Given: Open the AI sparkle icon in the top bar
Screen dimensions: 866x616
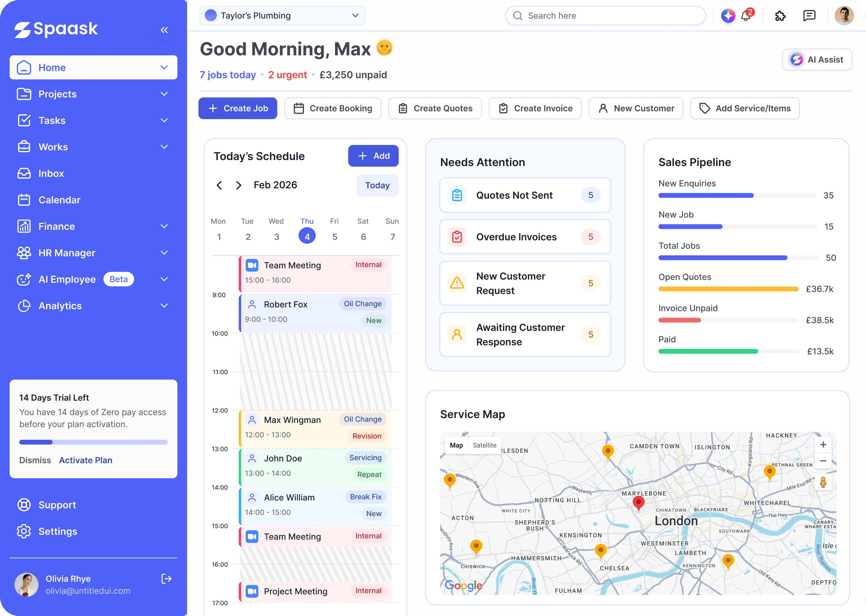Looking at the screenshot, I should [728, 16].
